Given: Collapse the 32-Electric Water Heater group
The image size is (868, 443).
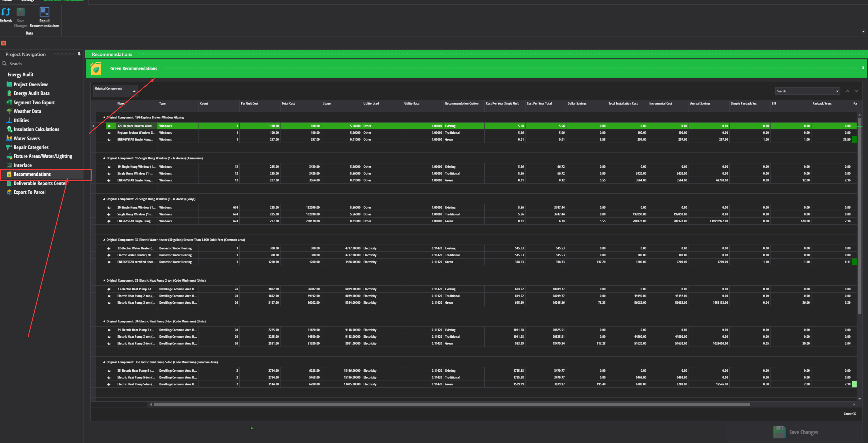Looking at the screenshot, I should coord(103,240).
